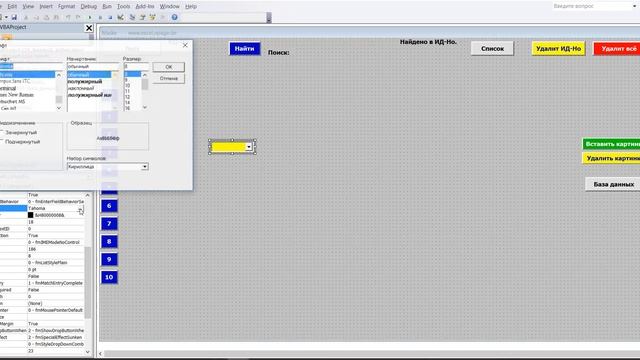This screenshot has width=640, height=360.
Task: Click the font list scroll-up arrow
Action: (x=59, y=75)
